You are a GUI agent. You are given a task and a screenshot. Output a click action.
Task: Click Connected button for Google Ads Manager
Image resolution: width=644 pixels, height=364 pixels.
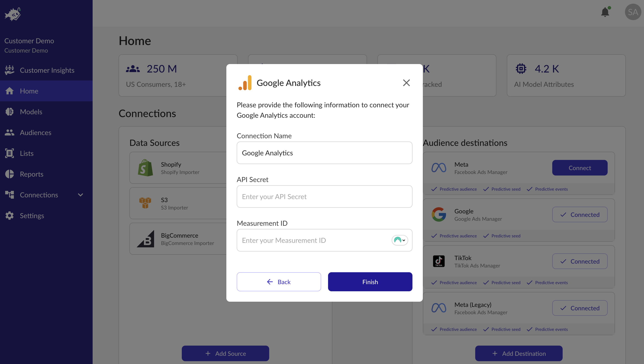point(580,214)
